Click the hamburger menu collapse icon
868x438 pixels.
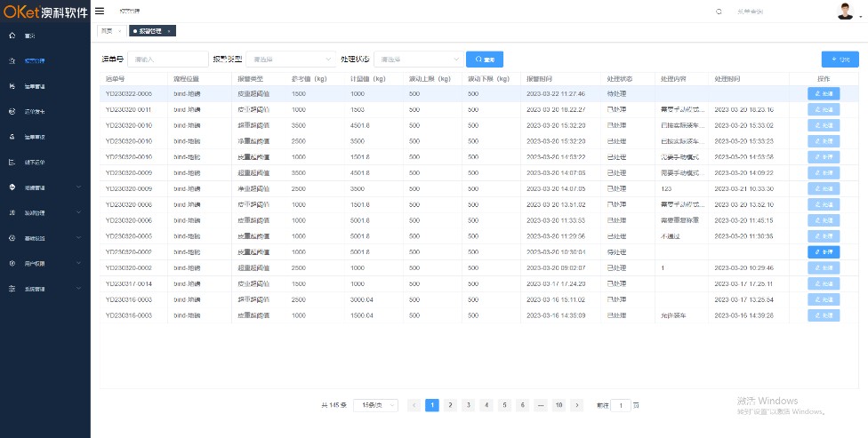point(100,12)
